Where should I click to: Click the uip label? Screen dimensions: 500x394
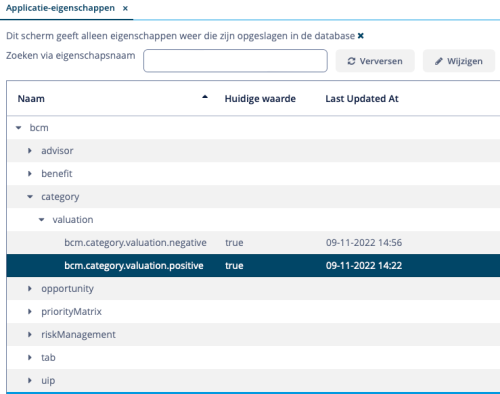(x=48, y=381)
